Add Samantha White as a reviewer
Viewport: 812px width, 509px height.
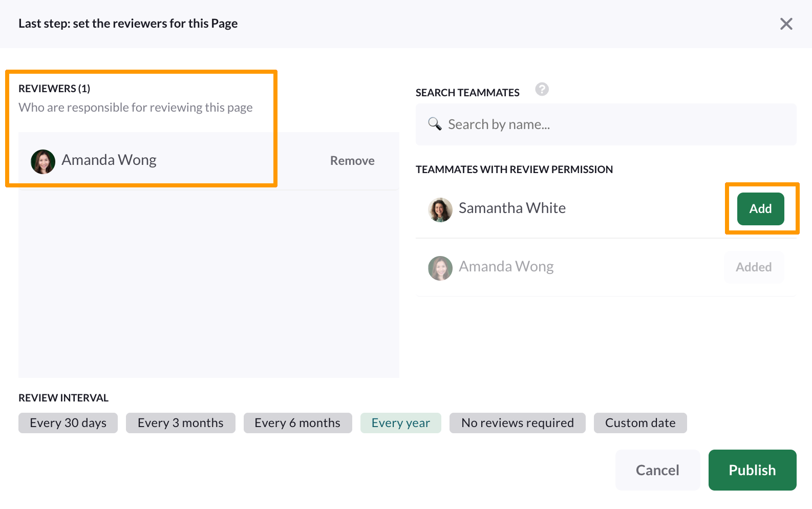[x=760, y=209]
